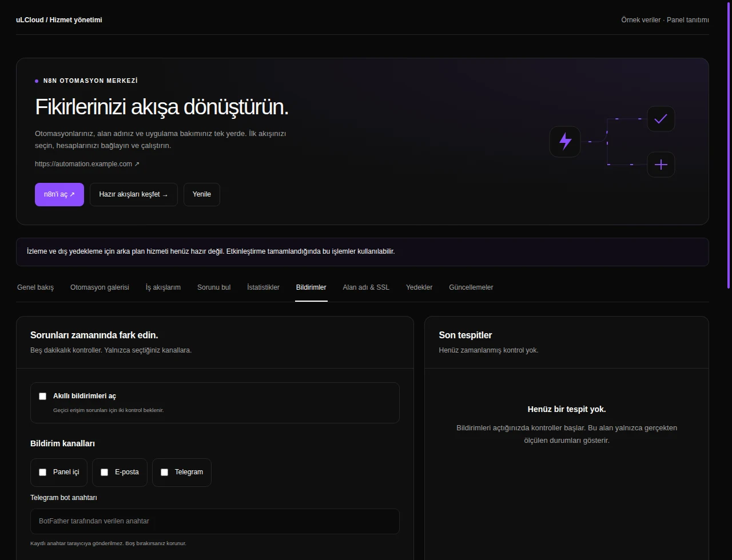The width and height of the screenshot is (732, 560).
Task: Enable the Akıllı bildirimleri aç checkbox
Action: coord(42,396)
